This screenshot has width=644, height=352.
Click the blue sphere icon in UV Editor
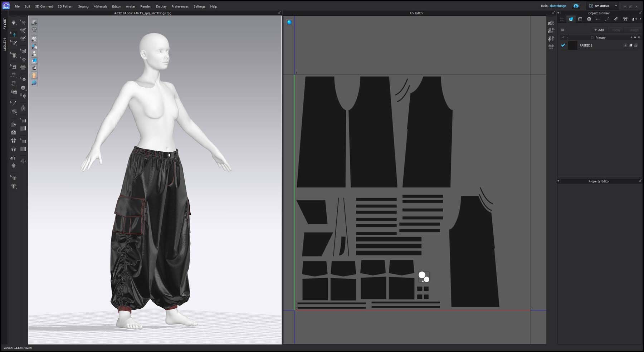(289, 22)
